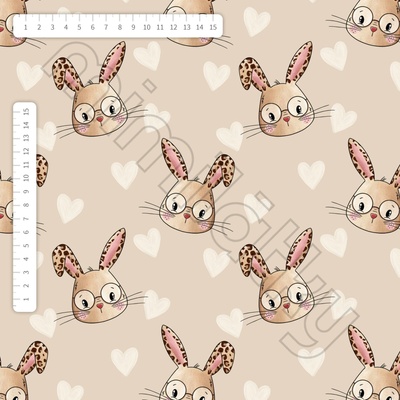The height and width of the screenshot is (400, 400).
Task: Click number 10 on the vertical ruler
Action: point(26,178)
